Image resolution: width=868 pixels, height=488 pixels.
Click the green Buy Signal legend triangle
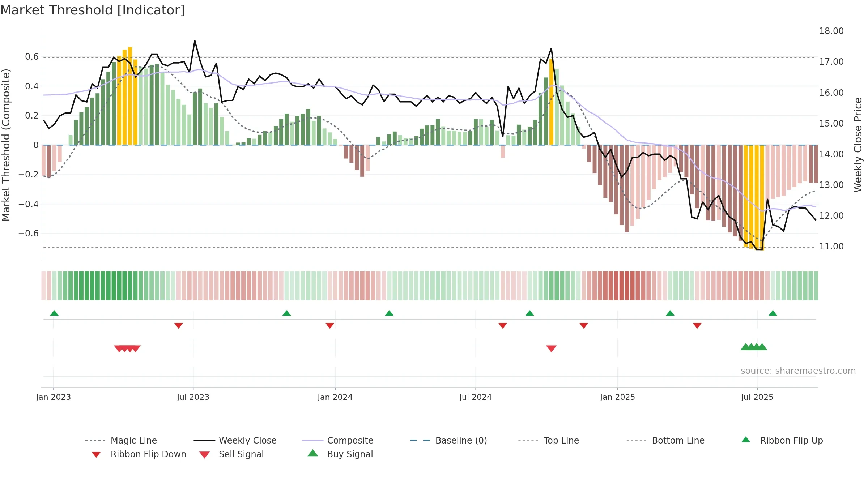pos(313,453)
